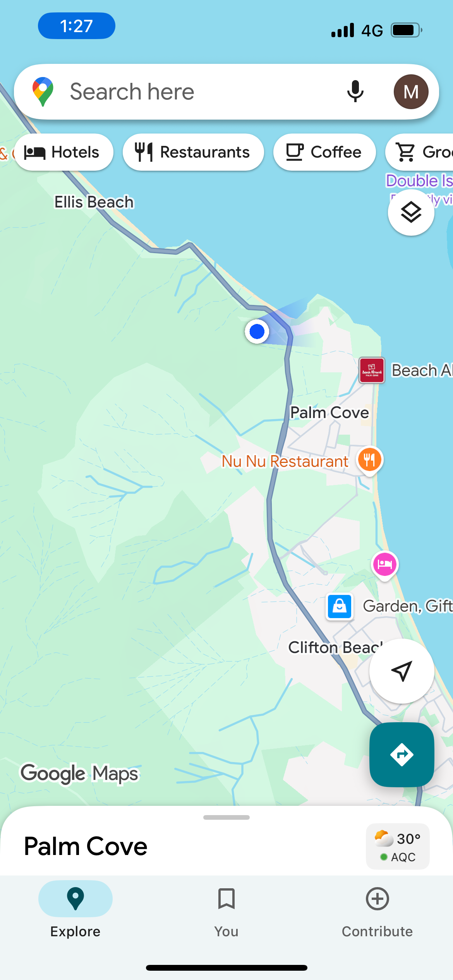Open the map layers button
453x980 pixels.
coord(411,212)
